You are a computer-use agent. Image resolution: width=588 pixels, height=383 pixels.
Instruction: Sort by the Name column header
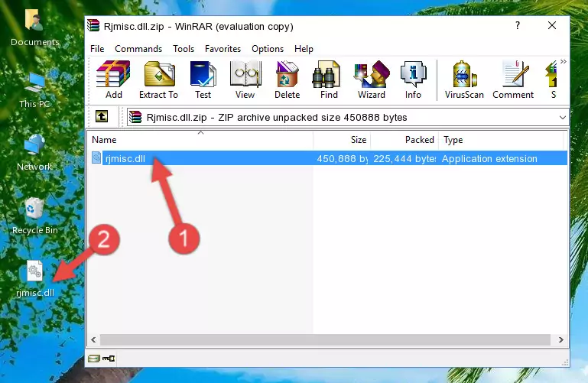(x=200, y=140)
